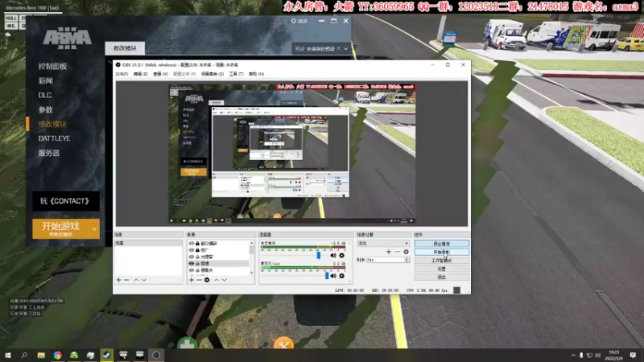Open DLC in the Arma launcher sidebar
This screenshot has height=362, width=644.
pyautogui.click(x=45, y=95)
